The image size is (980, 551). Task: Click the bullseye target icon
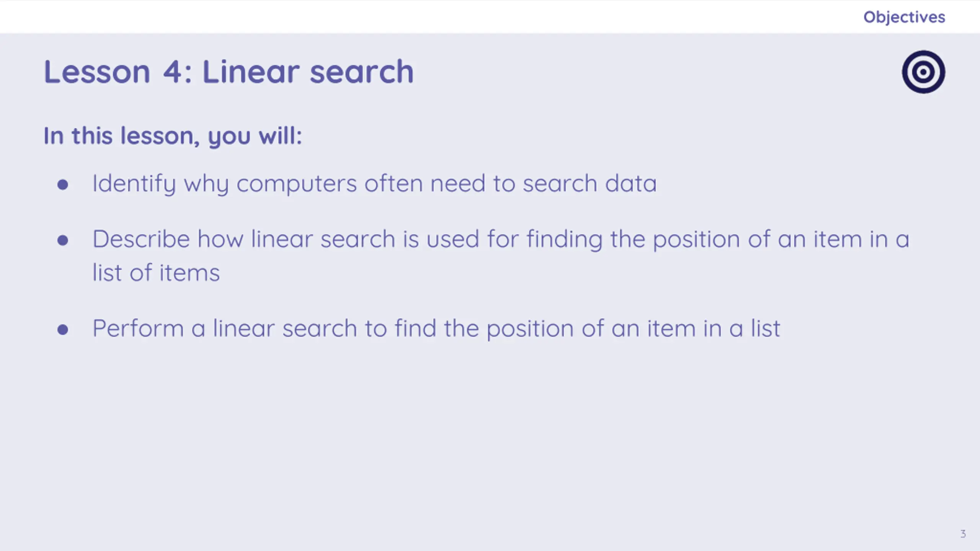(x=923, y=72)
